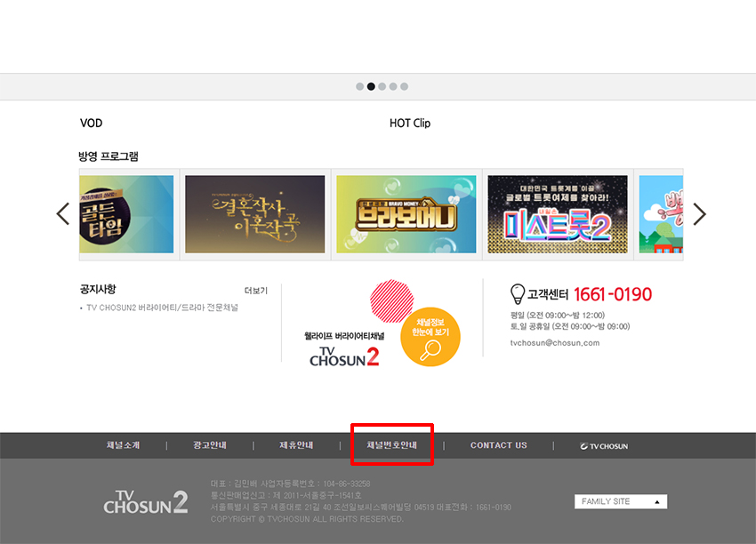Click 더보기 next to 공지사항
Image resolution: width=756 pixels, height=544 pixels.
click(256, 291)
